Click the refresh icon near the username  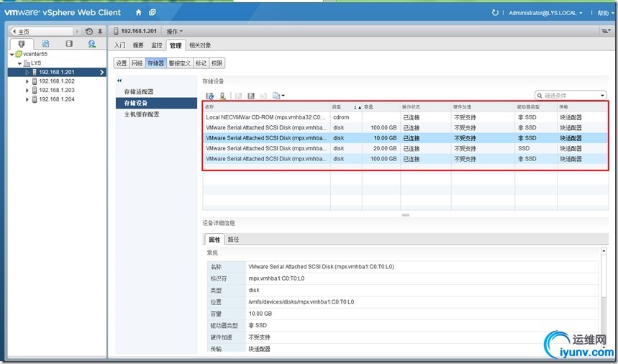pos(495,13)
